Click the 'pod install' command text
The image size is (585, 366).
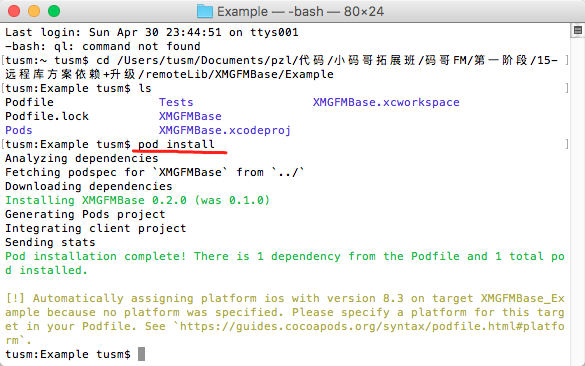coord(176,144)
